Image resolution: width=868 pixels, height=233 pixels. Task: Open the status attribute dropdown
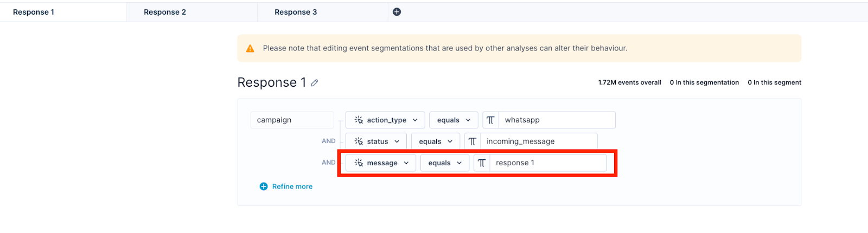[376, 141]
